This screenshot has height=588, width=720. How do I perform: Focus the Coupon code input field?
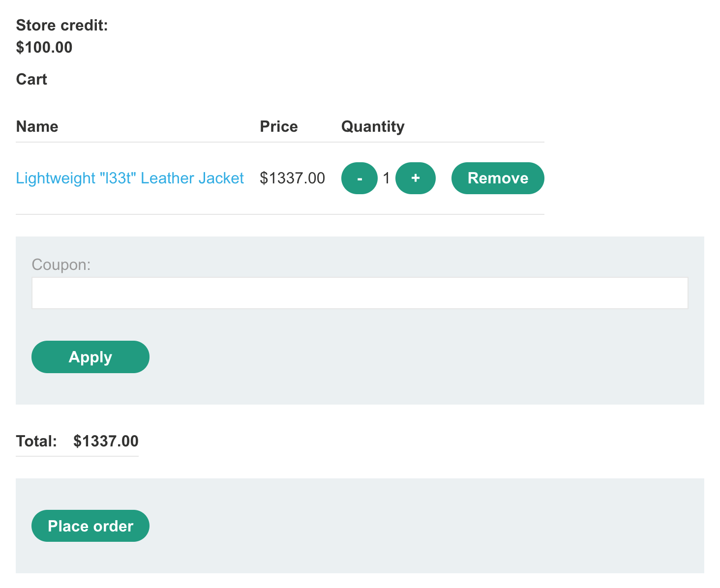(360, 293)
